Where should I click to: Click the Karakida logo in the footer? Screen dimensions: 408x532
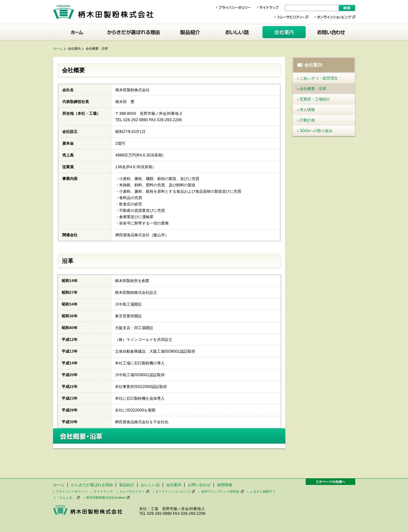pos(88,510)
